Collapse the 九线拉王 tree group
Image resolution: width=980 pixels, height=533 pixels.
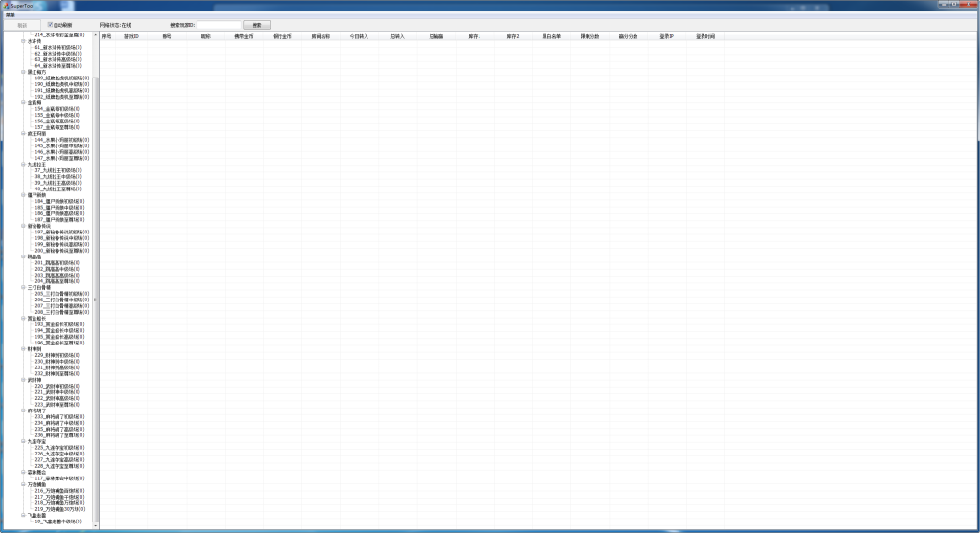(23, 164)
